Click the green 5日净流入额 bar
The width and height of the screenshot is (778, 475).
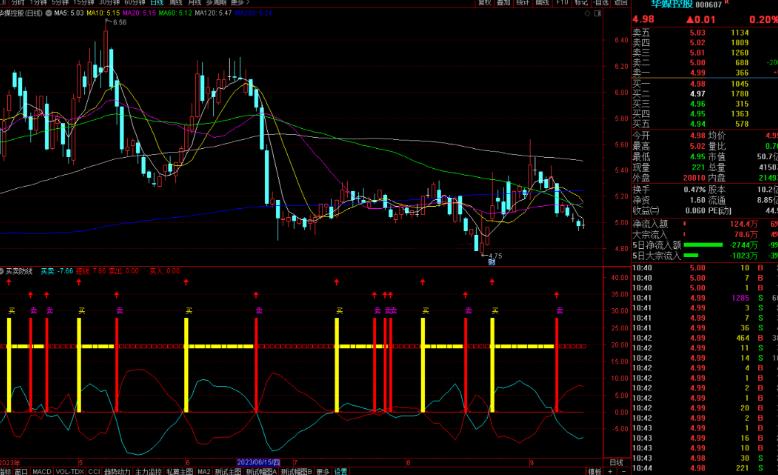click(703, 245)
